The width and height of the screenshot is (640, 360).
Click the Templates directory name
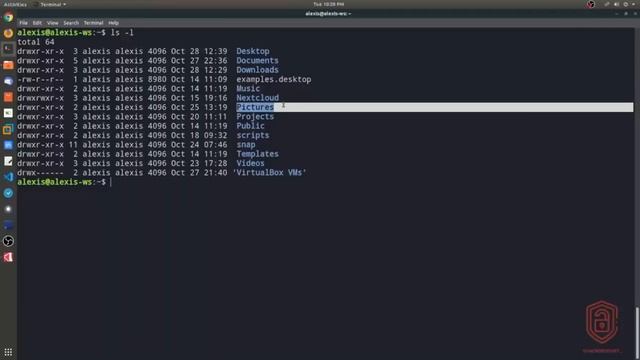[257, 154]
